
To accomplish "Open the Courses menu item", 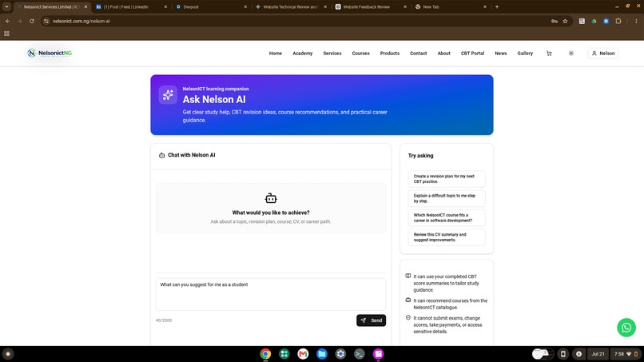I will pos(360,54).
